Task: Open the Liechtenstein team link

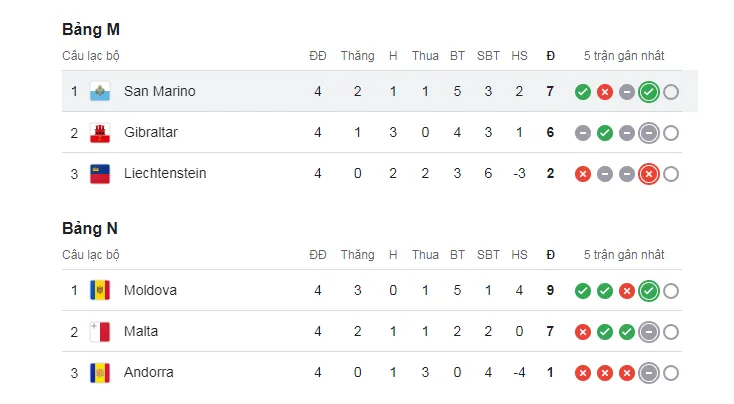Action: coord(165,173)
